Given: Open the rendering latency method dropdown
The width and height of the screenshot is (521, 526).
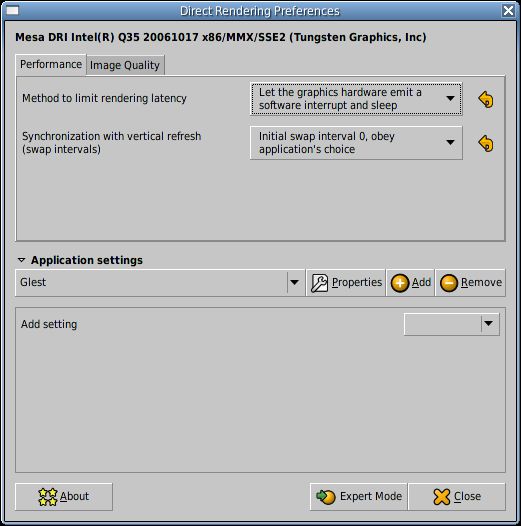Looking at the screenshot, I should pos(356,99).
